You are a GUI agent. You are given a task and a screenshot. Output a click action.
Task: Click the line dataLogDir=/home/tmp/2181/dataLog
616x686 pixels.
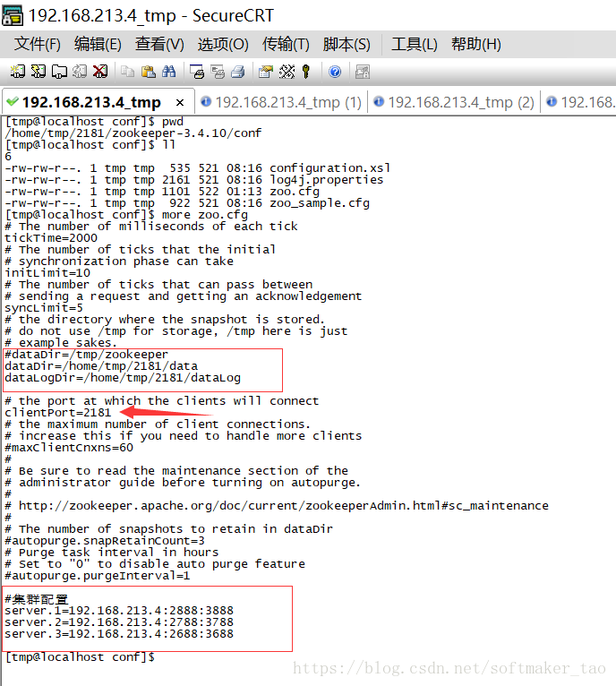pos(123,378)
